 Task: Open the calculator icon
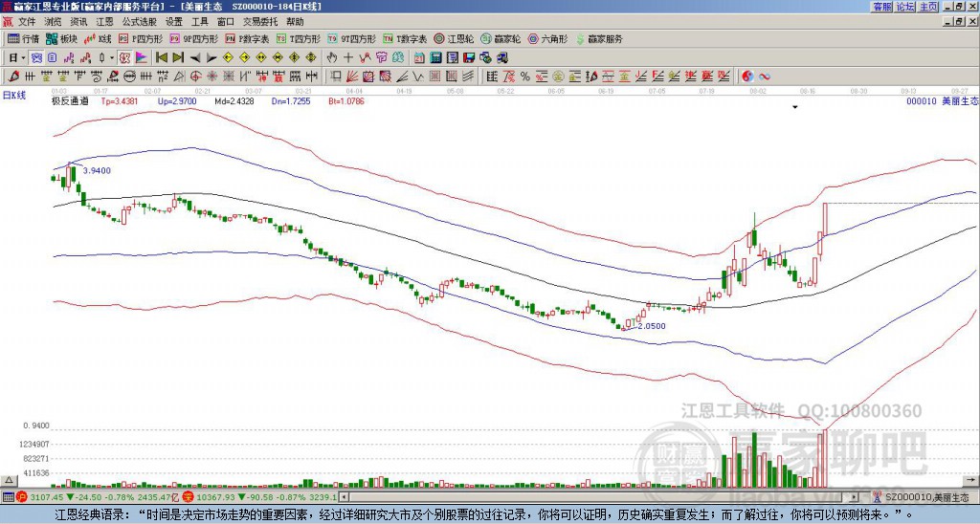pos(435,58)
